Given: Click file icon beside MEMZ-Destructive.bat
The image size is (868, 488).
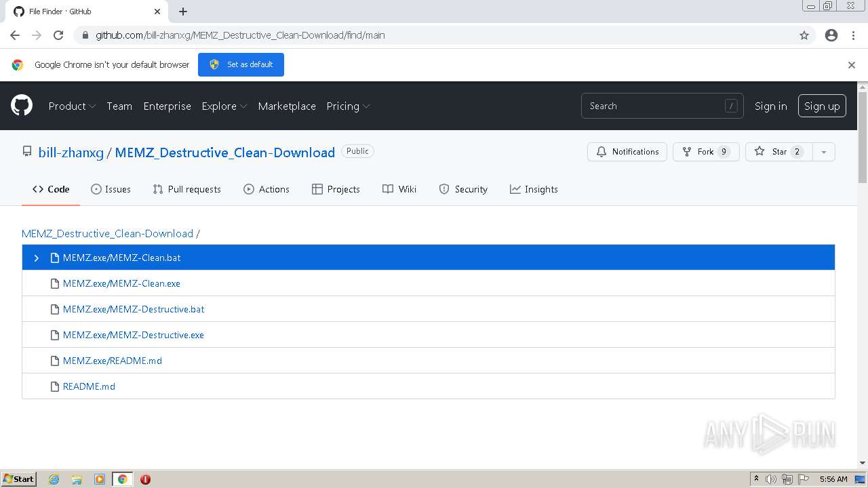Looking at the screenshot, I should click(x=55, y=309).
